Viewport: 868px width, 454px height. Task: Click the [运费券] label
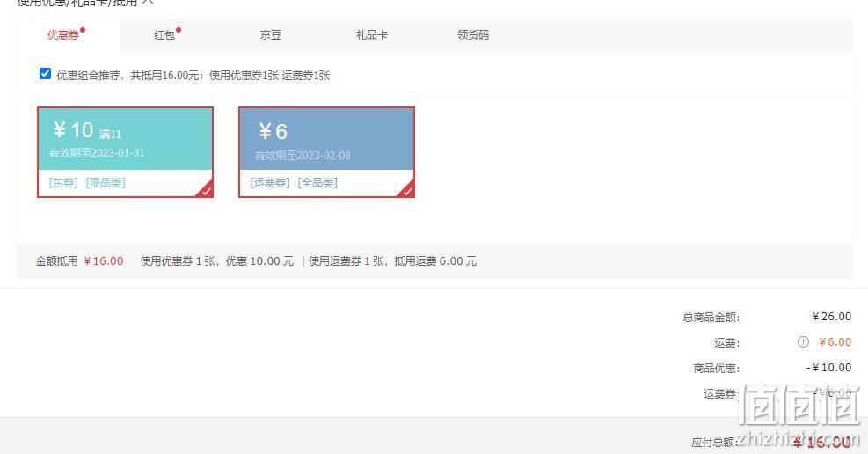coord(270,183)
